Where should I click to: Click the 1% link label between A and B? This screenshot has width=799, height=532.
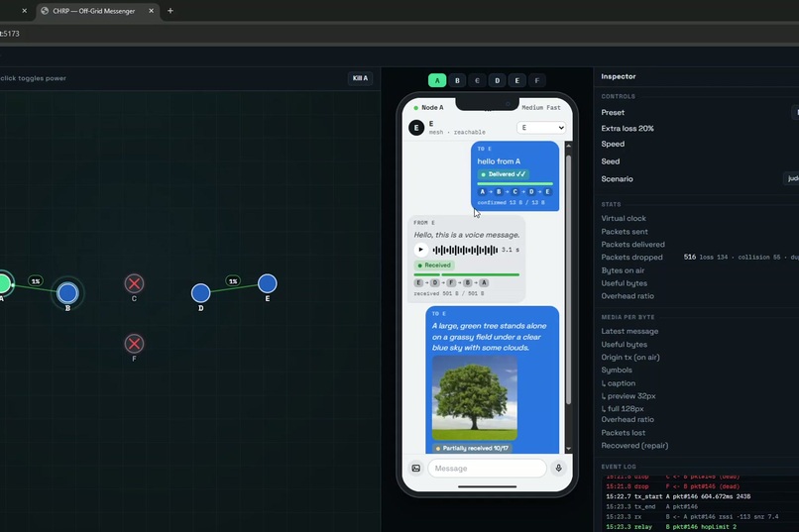(35, 281)
